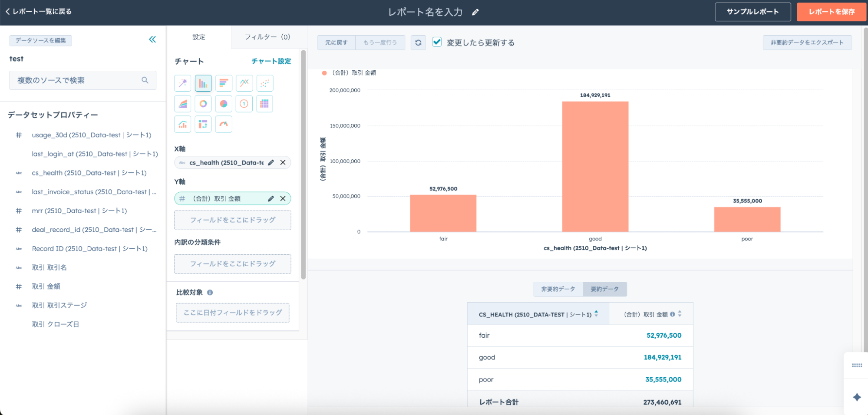The image size is (868, 415).
Task: Edit report name with pencil icon
Action: pos(475,12)
